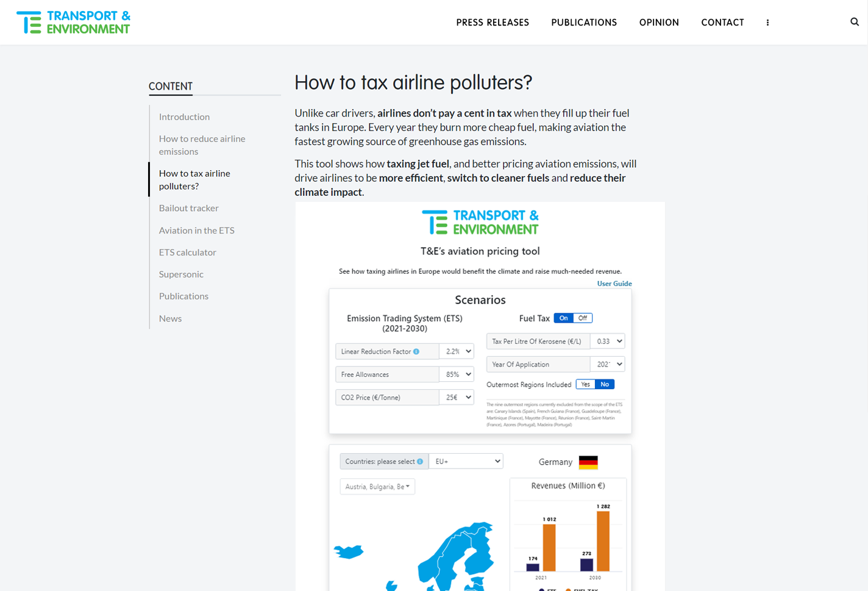Switch Fuel Tax to Off
The image size is (868, 591).
(583, 318)
